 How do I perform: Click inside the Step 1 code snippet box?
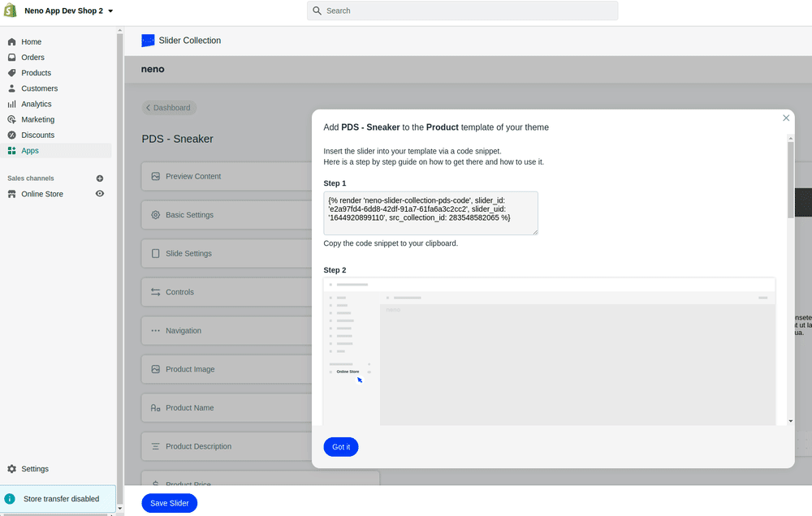pyautogui.click(x=431, y=213)
